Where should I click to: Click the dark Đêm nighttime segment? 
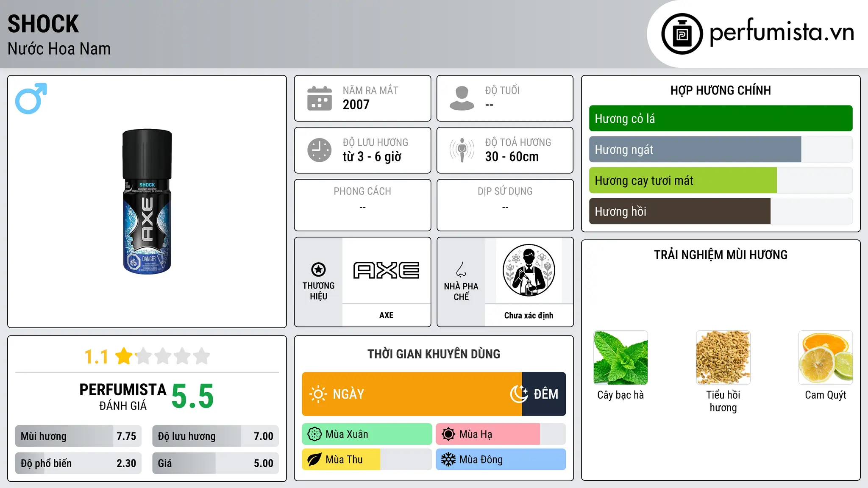pos(544,394)
